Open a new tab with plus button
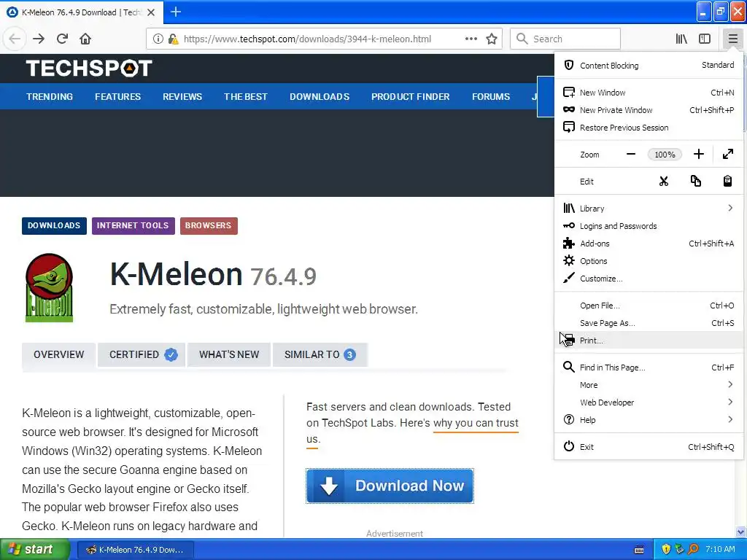The height and width of the screenshot is (560, 747). click(x=176, y=12)
